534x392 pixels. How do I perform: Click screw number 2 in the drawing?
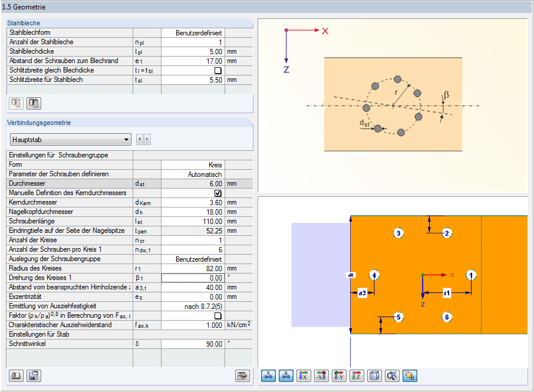pyautogui.click(x=447, y=233)
